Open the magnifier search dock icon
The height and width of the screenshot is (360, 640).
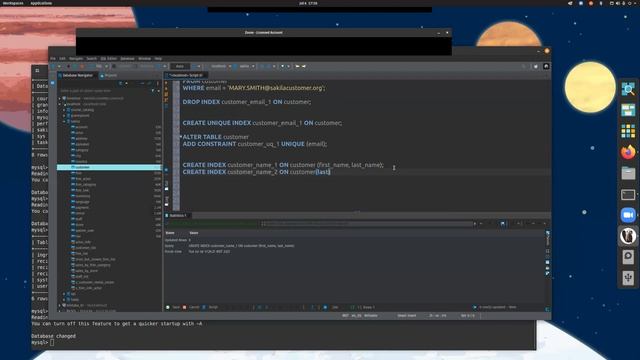click(628, 89)
